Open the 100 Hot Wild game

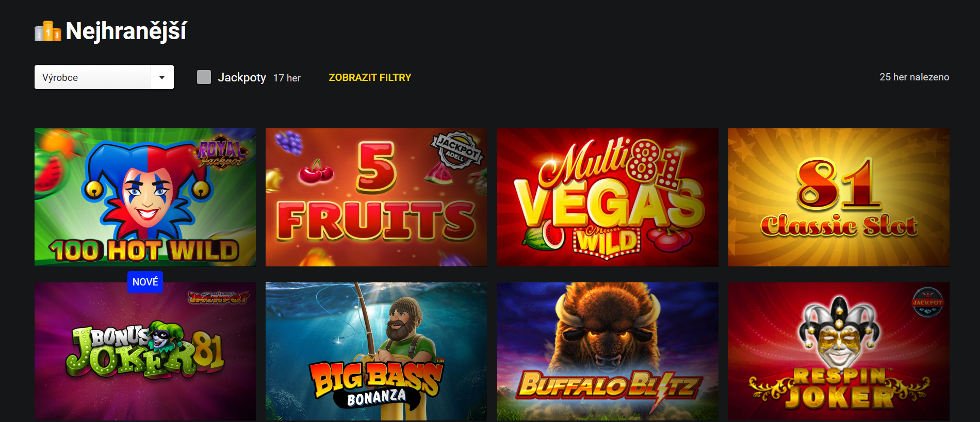pyautogui.click(x=145, y=197)
